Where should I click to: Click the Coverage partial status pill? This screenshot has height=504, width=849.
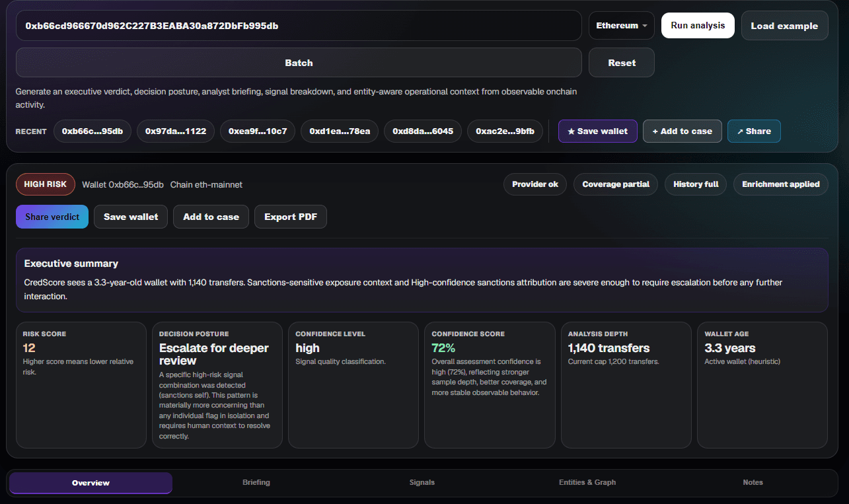616,184
